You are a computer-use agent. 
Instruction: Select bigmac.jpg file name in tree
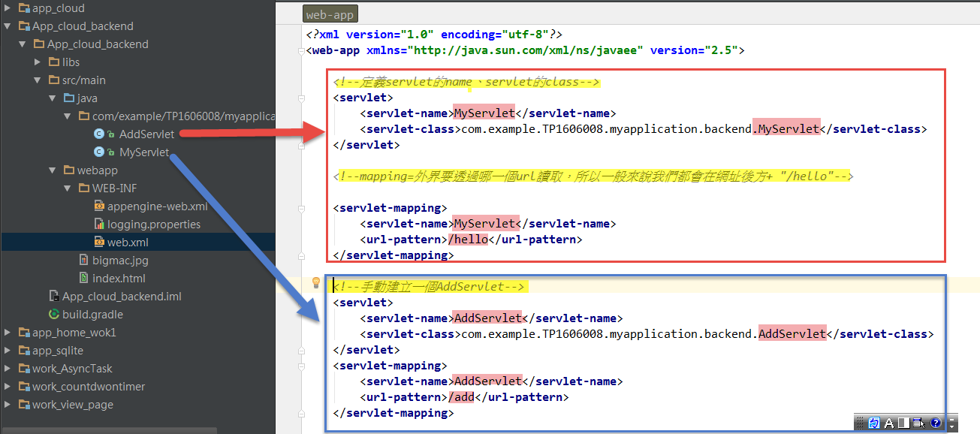pos(121,261)
